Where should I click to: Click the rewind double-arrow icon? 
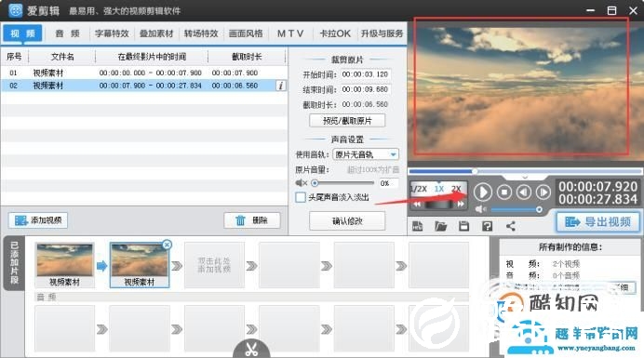click(417, 204)
